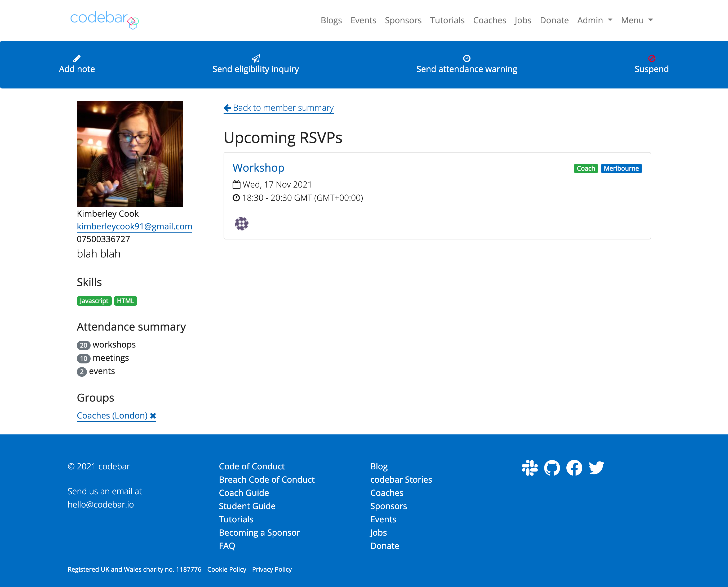Open the Workshop event link
This screenshot has height=587, width=728.
tap(258, 168)
